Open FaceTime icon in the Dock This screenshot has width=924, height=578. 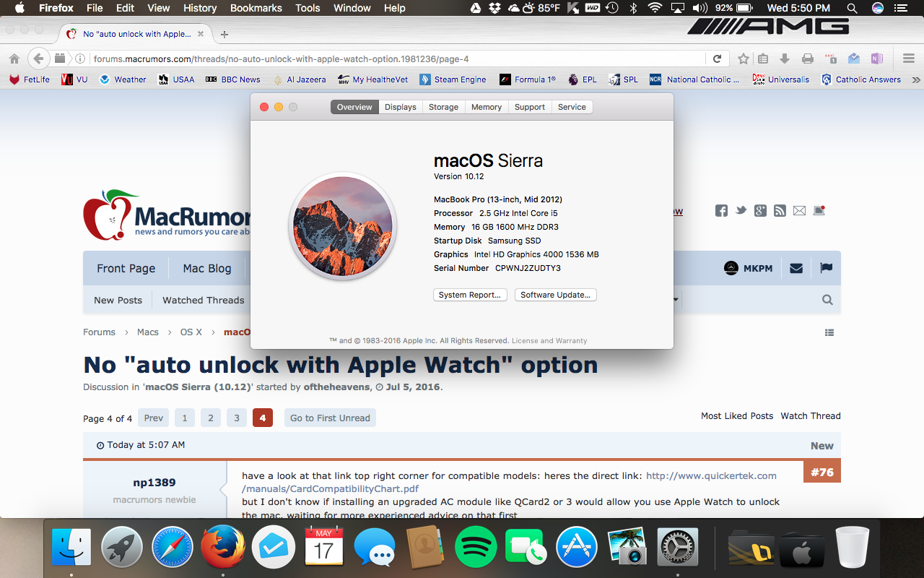(x=526, y=546)
